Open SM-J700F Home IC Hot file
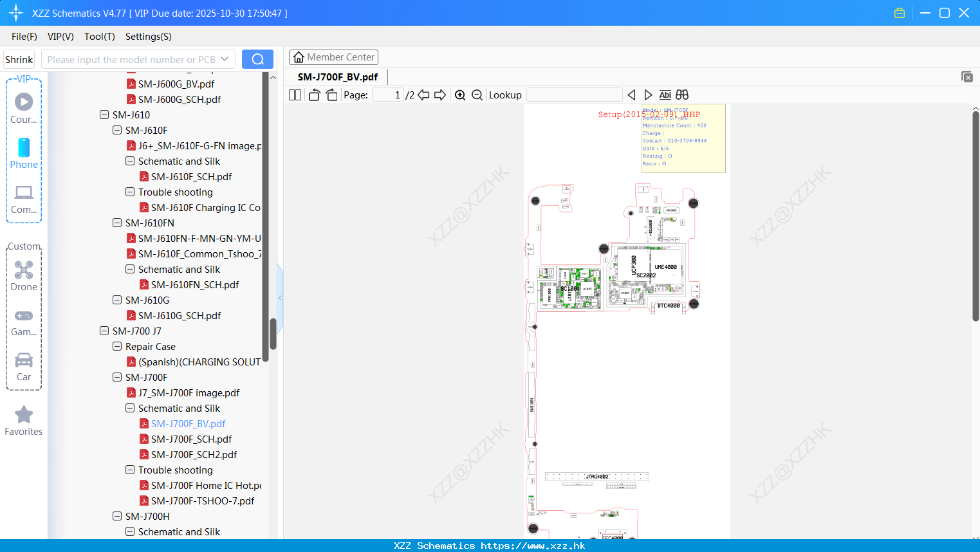The width and height of the screenshot is (980, 552). click(200, 485)
